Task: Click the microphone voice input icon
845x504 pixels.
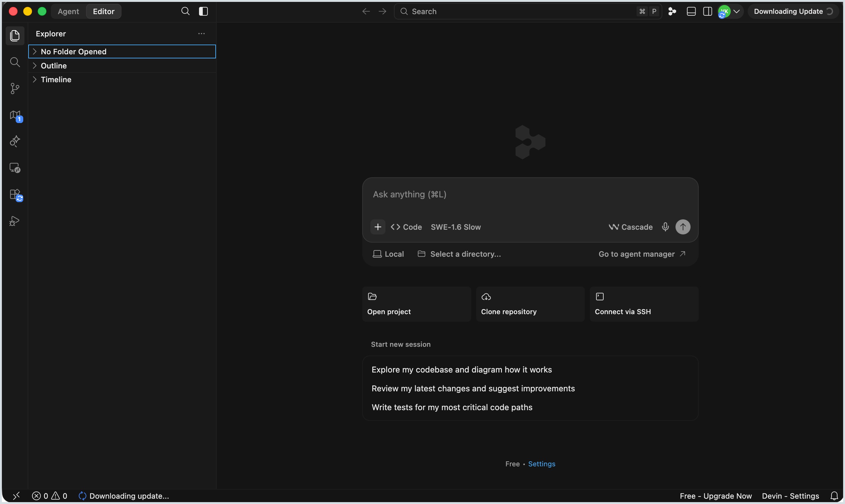Action: (665, 227)
